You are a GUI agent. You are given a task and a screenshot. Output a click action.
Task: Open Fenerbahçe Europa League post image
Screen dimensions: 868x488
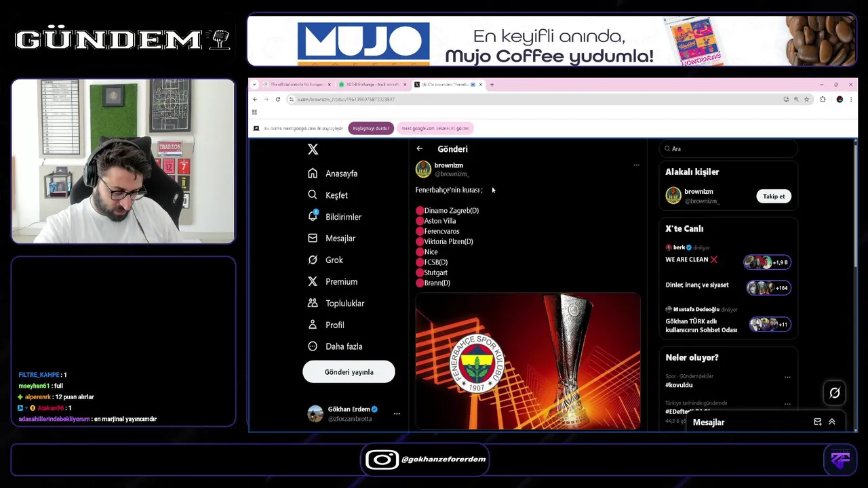tap(528, 361)
